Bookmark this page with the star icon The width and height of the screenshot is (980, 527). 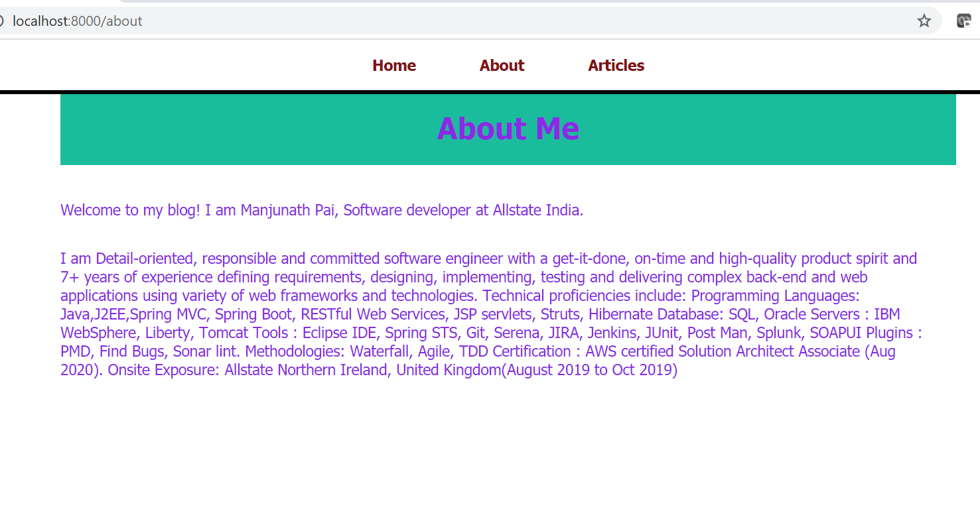click(924, 21)
